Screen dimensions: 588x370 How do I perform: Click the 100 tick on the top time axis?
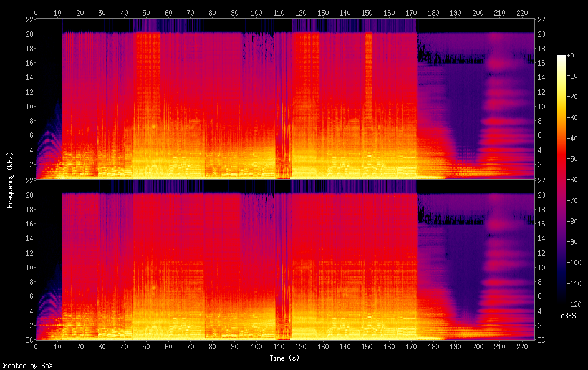pyautogui.click(x=256, y=12)
